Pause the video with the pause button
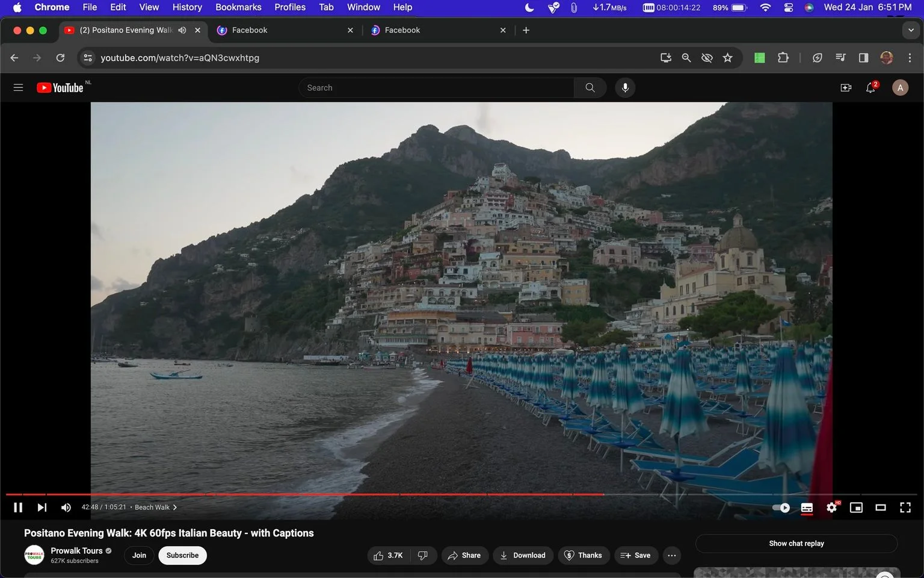Viewport: 924px width, 578px height. pyautogui.click(x=18, y=508)
